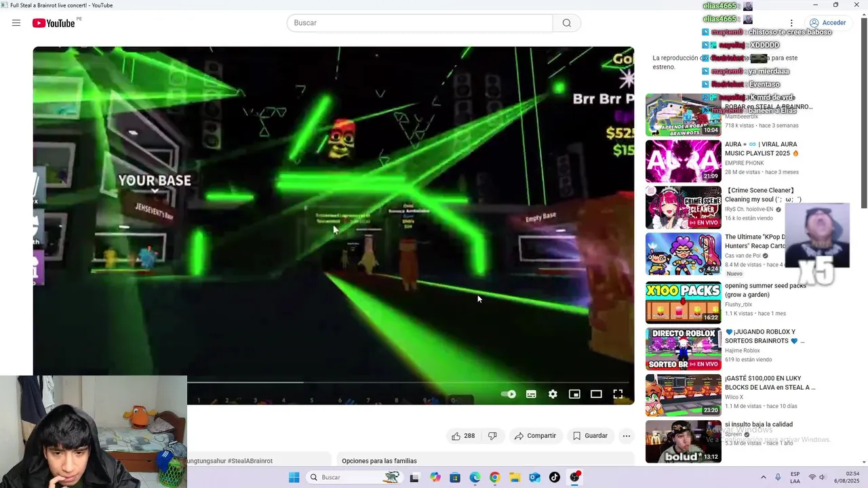Go to YouTube home via logo
Image resolution: width=868 pixels, height=488 pixels.
pyautogui.click(x=54, y=23)
